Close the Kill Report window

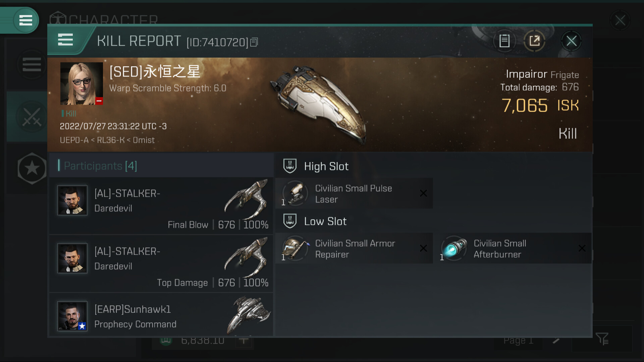571,41
